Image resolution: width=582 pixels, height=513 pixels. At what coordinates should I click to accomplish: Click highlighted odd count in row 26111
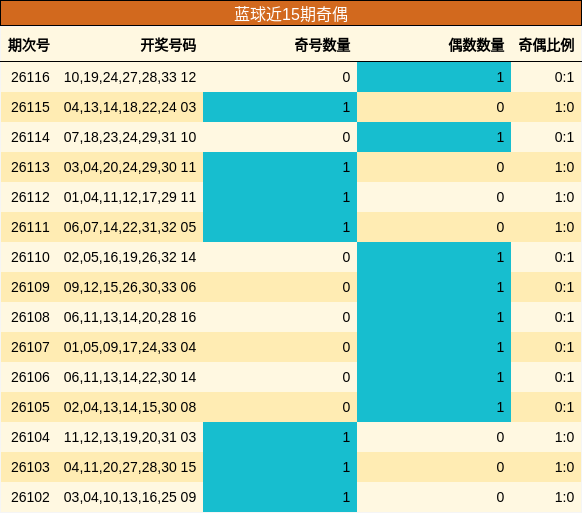click(x=280, y=227)
